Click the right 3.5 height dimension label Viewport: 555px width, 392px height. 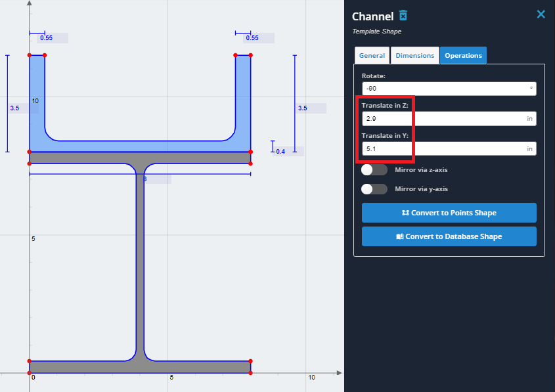point(302,108)
